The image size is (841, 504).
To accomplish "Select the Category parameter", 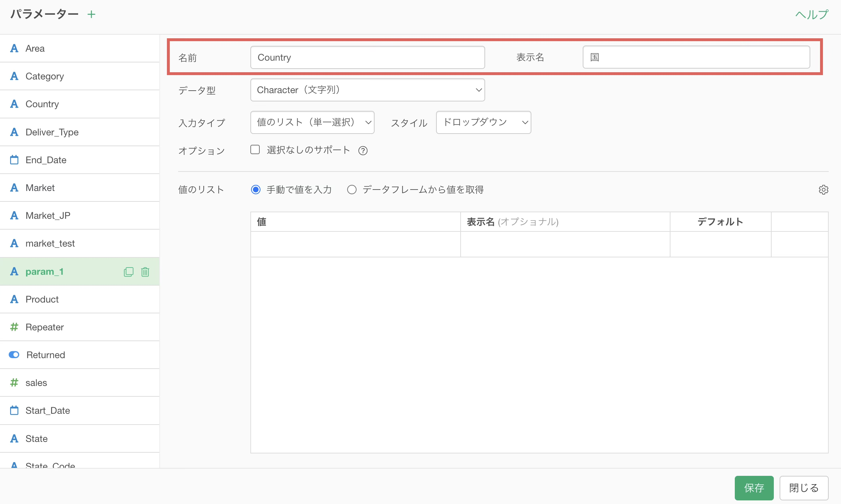I will tap(79, 76).
